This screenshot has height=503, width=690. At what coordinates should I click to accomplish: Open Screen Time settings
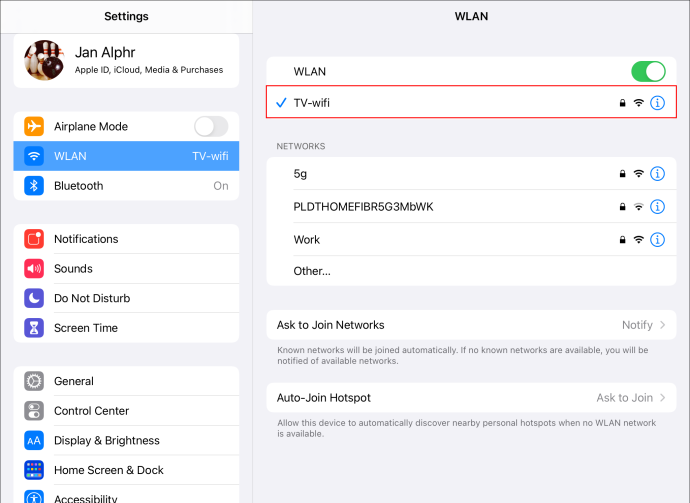click(126, 328)
